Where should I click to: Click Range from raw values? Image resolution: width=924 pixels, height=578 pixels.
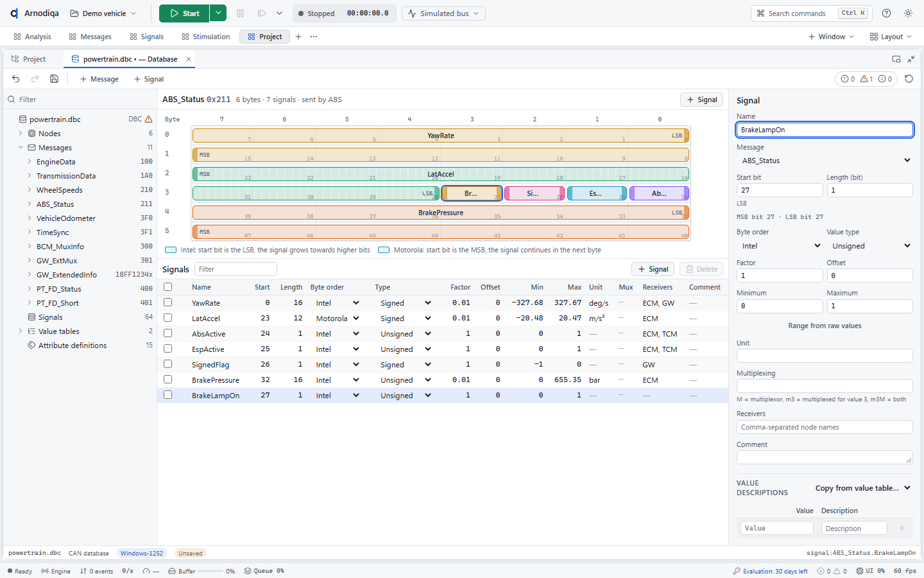tap(825, 326)
